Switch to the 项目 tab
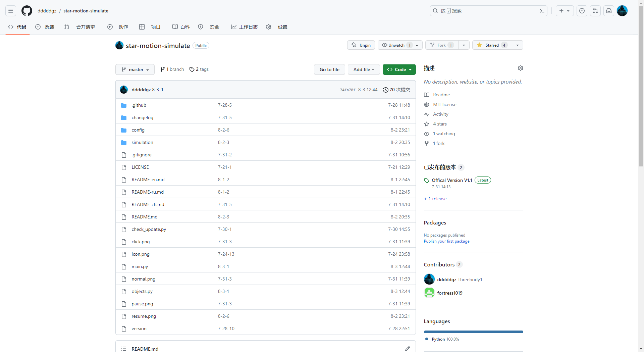The width and height of the screenshot is (644, 352). (x=150, y=27)
